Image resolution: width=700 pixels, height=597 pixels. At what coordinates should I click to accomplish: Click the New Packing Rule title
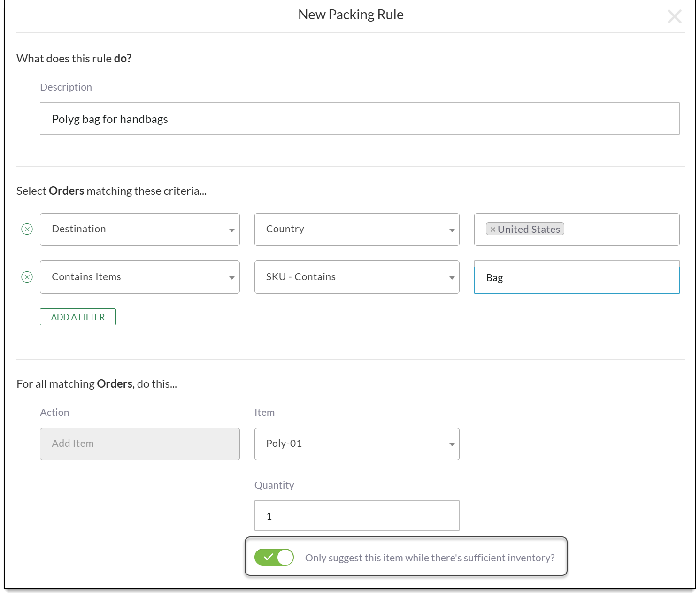click(x=351, y=15)
